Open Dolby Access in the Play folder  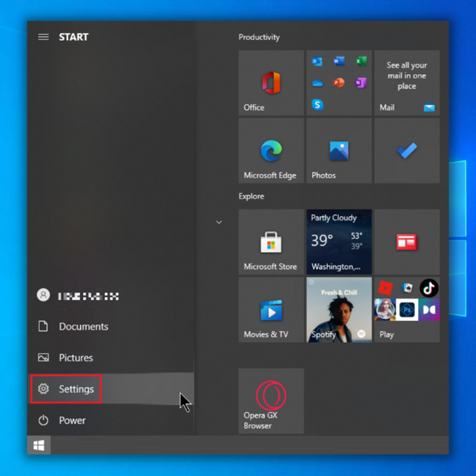coord(429,310)
